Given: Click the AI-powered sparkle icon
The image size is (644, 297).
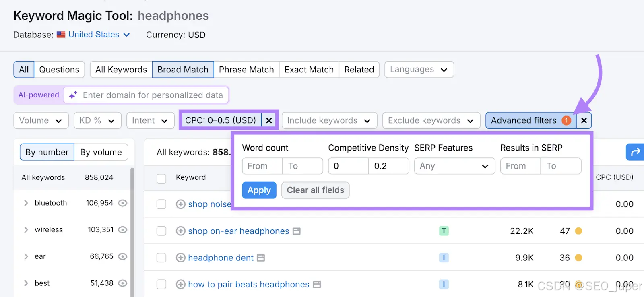Looking at the screenshot, I should pos(73,95).
